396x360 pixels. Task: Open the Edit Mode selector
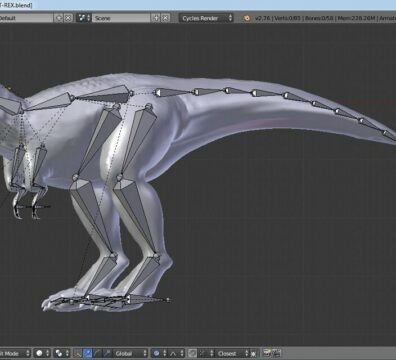(x=15, y=353)
